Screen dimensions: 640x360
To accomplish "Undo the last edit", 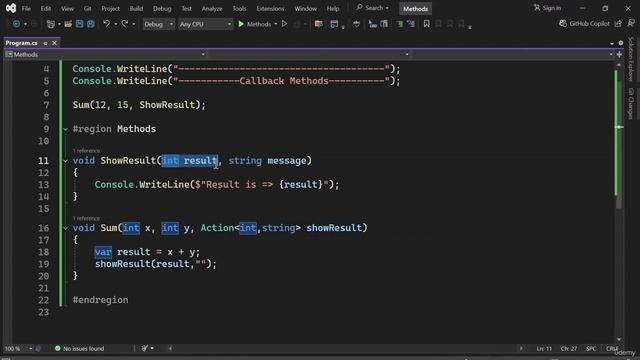I will pos(107,24).
